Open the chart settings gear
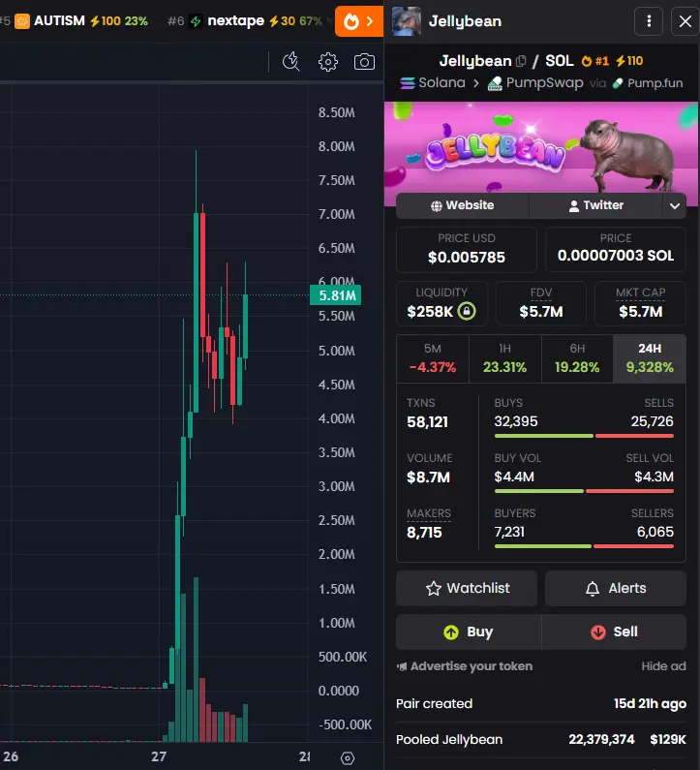Image resolution: width=700 pixels, height=770 pixels. point(328,62)
